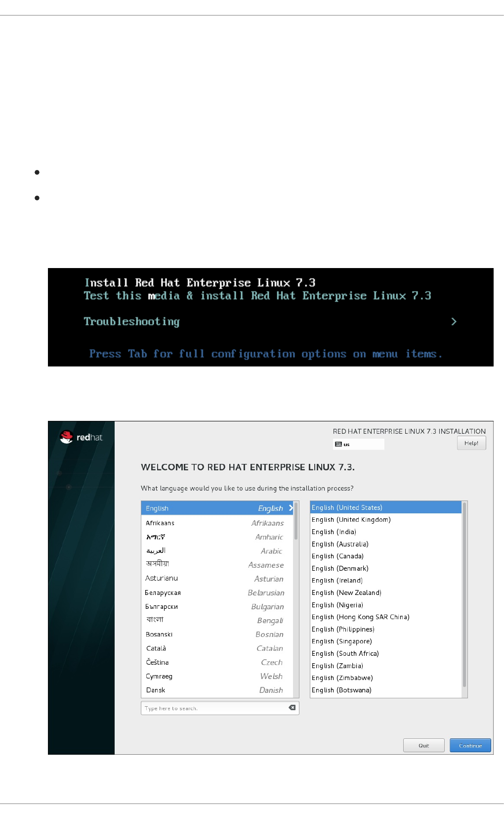504x819 pixels.
Task: Choose English (Canada) locale
Action: 386,556
